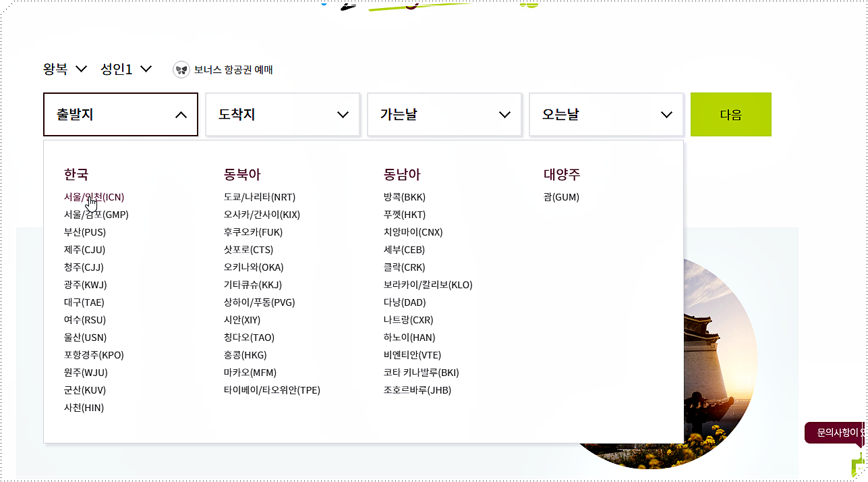Click the 보너스 항공권 예매 butterfly icon

(181, 69)
